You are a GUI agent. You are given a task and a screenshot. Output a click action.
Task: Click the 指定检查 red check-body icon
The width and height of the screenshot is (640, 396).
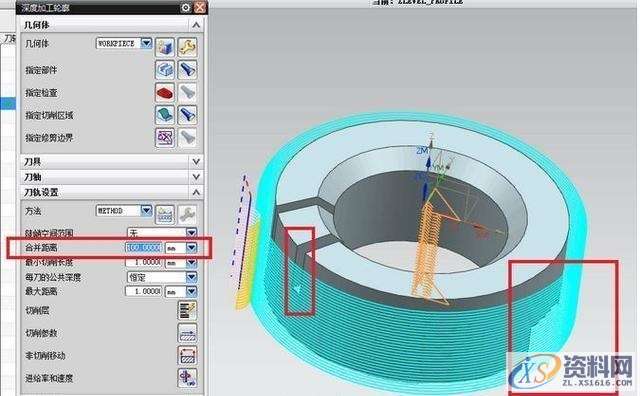[165, 93]
